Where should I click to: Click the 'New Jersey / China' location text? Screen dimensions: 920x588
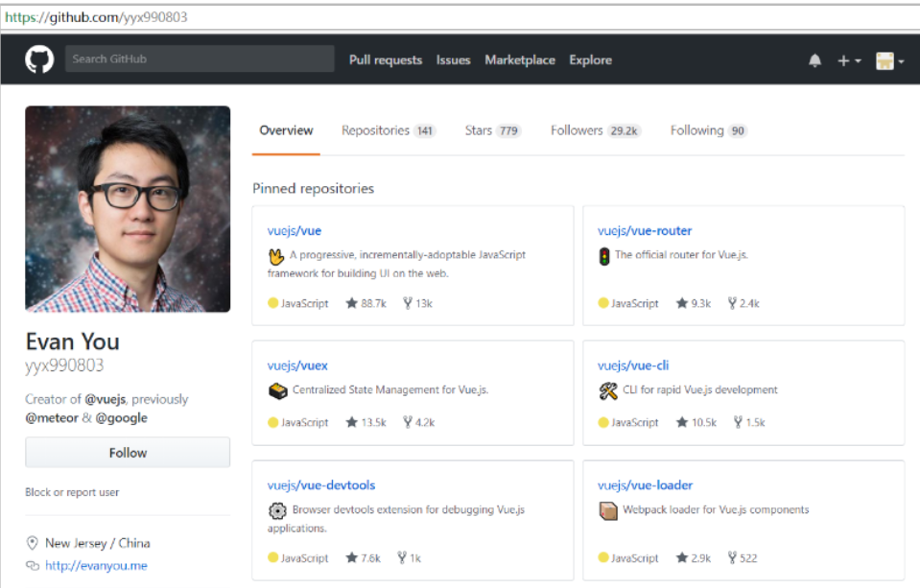pos(98,543)
